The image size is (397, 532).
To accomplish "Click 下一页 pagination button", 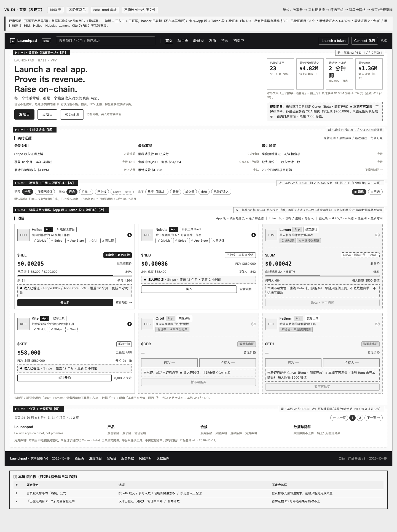I will (374, 418).
